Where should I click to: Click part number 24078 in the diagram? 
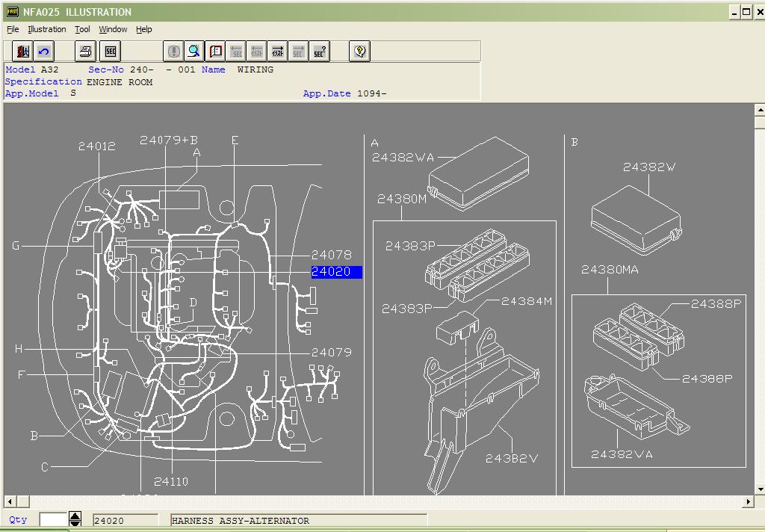point(331,255)
